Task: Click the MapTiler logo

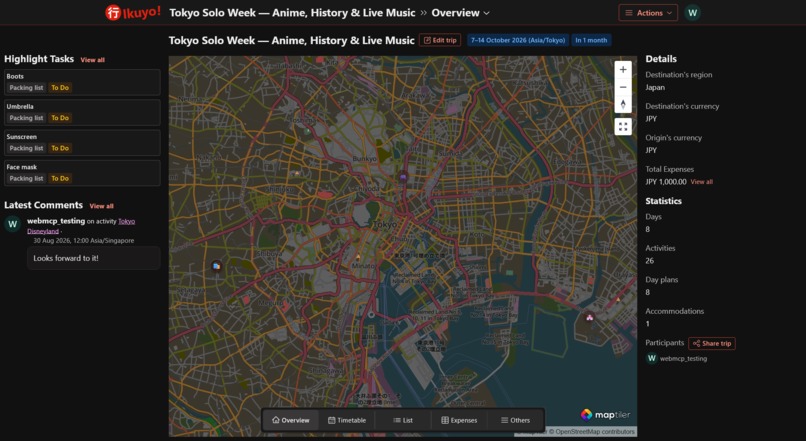Action: click(605, 414)
